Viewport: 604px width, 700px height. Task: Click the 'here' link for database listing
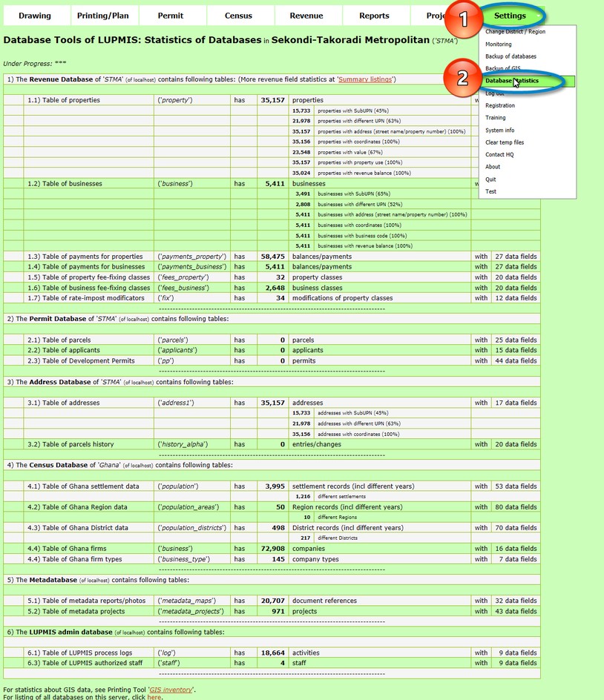154,697
